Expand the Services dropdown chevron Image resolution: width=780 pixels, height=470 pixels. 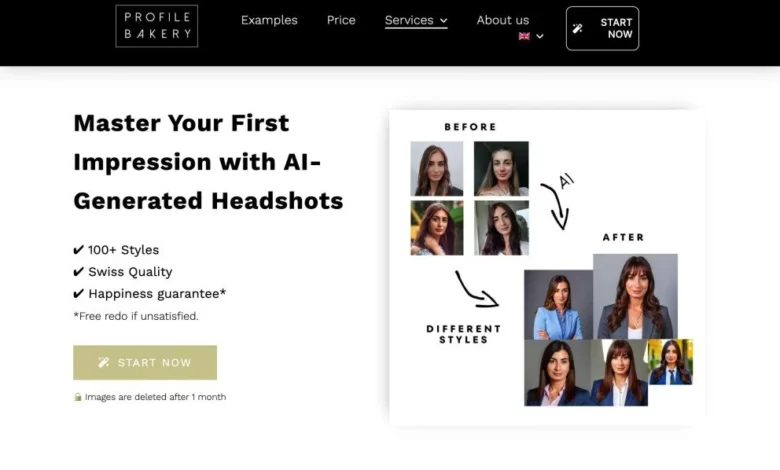click(444, 21)
